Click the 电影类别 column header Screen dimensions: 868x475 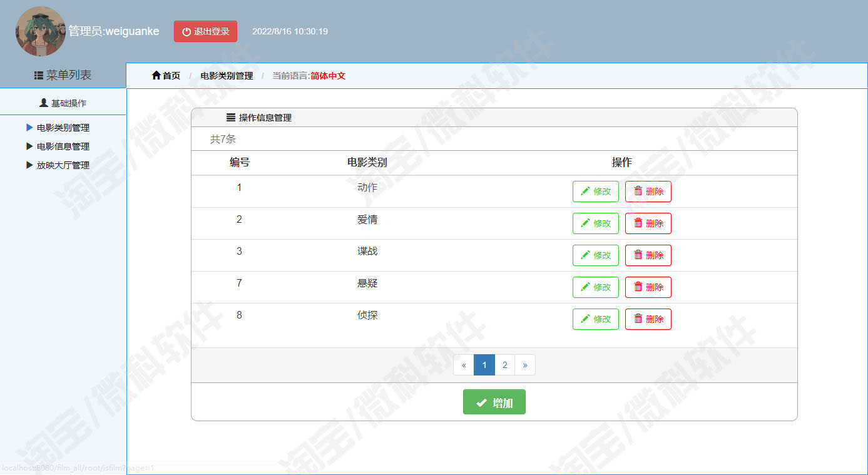click(x=367, y=163)
